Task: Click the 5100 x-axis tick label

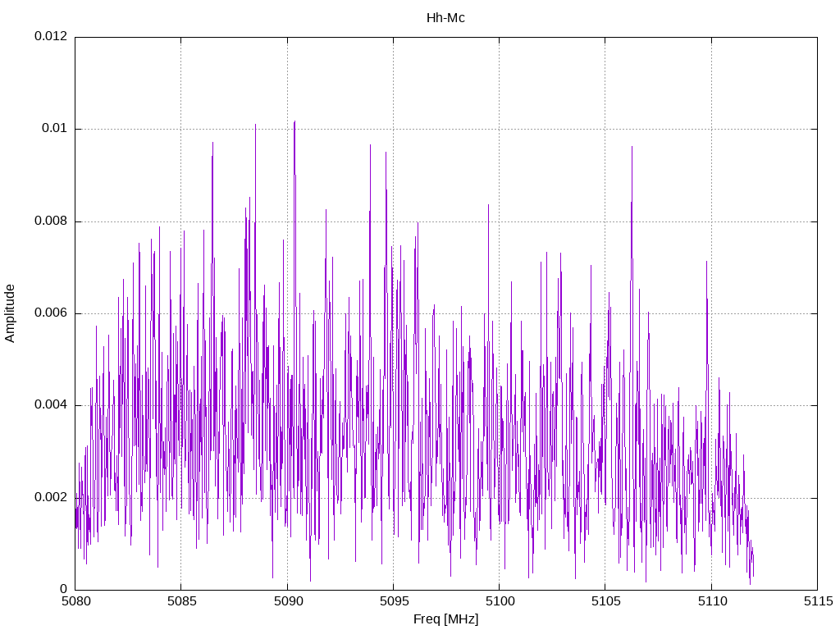Action: (x=500, y=601)
